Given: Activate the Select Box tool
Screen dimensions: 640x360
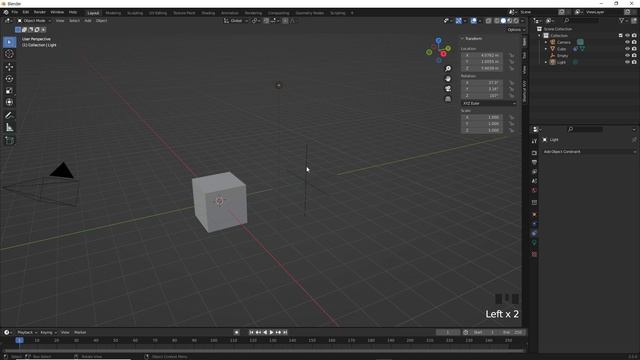Looking at the screenshot, I should click(x=9, y=42).
